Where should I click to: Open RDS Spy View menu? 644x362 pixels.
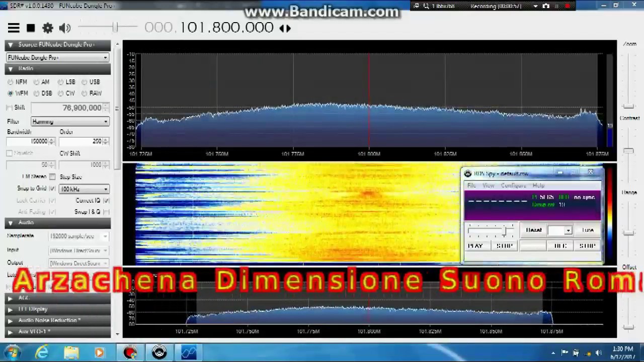[x=488, y=186]
